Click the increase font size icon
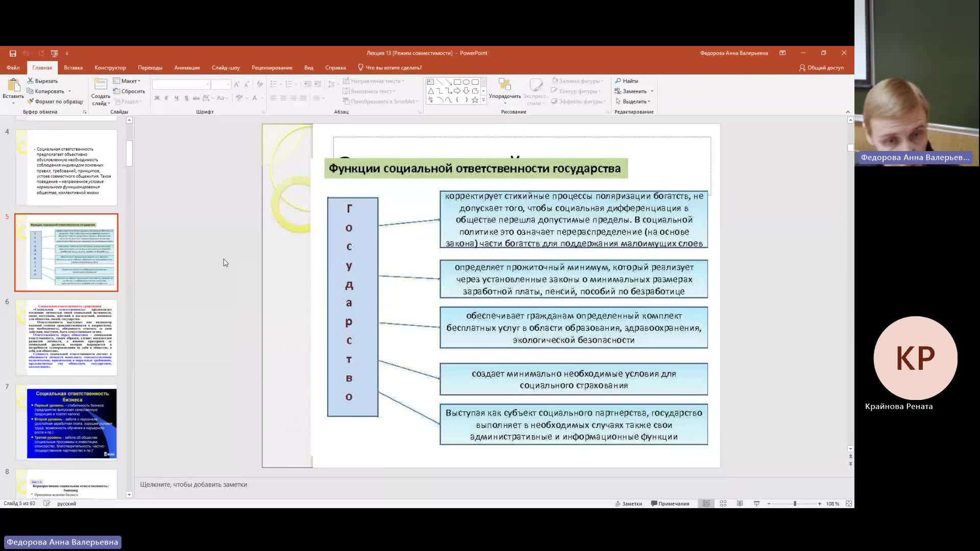This screenshot has height=551, width=980. point(237,84)
